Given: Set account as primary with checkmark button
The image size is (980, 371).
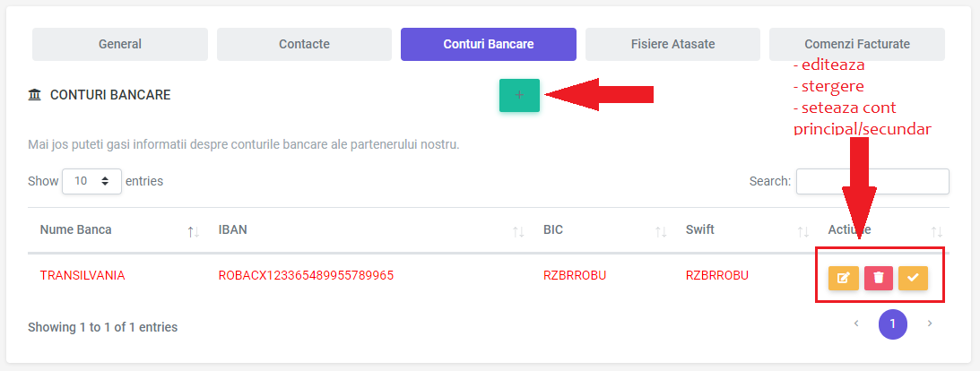Looking at the screenshot, I should click(913, 278).
